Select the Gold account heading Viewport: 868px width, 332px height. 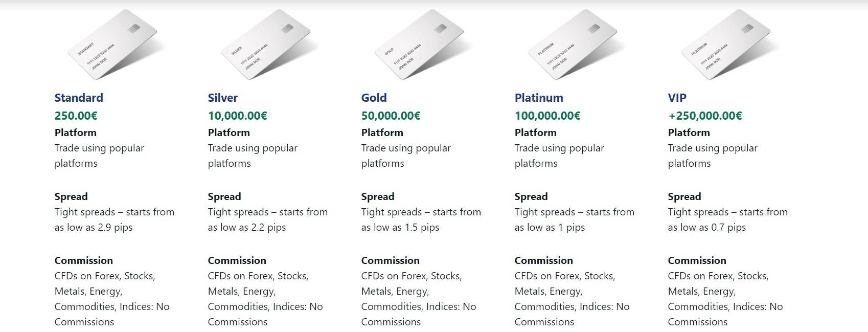click(x=374, y=98)
